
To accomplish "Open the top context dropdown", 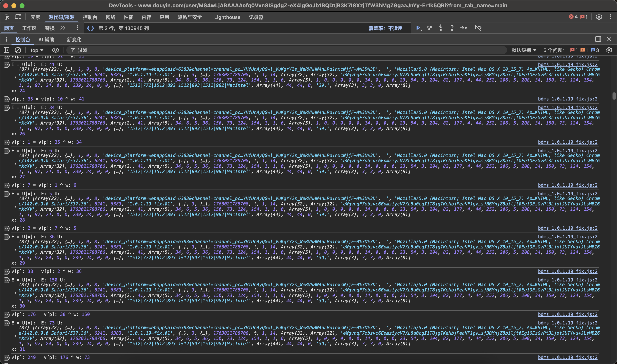I will click(37, 50).
